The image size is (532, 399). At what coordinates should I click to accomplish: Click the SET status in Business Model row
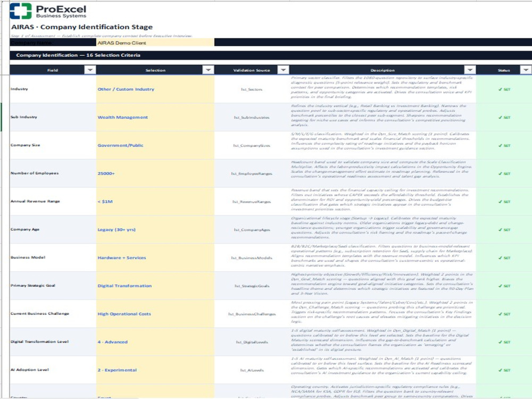[504, 258]
